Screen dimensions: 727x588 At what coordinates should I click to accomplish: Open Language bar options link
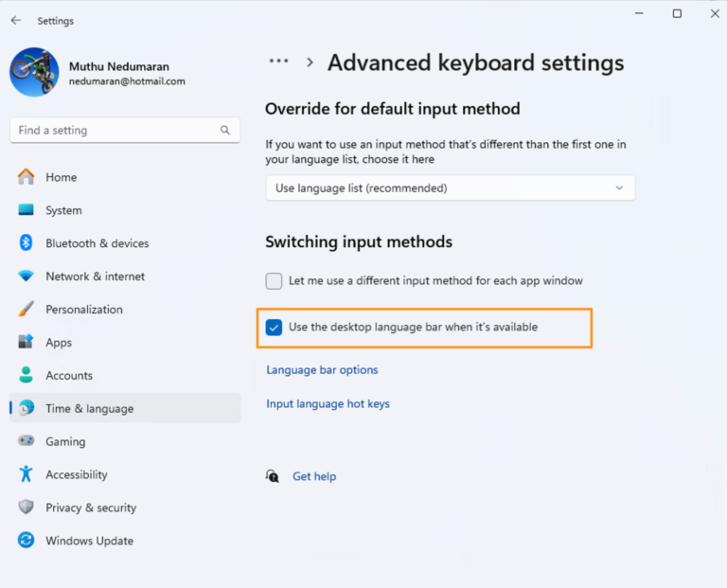point(322,370)
